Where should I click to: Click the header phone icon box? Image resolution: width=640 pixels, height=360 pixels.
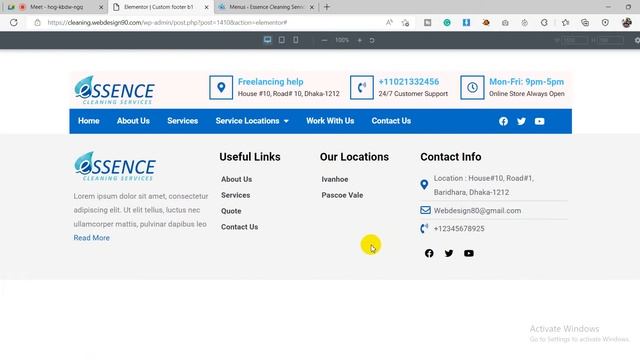(x=362, y=87)
